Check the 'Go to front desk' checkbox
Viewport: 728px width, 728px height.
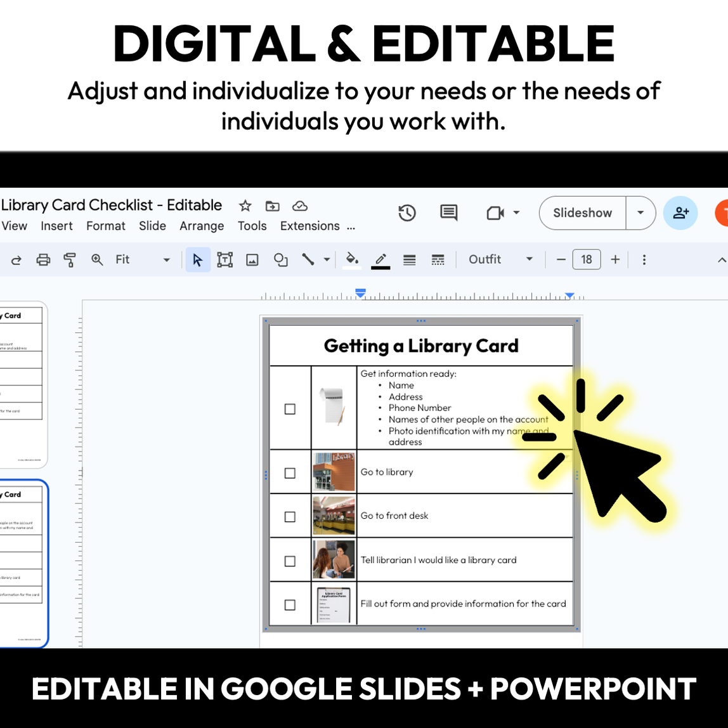290,516
